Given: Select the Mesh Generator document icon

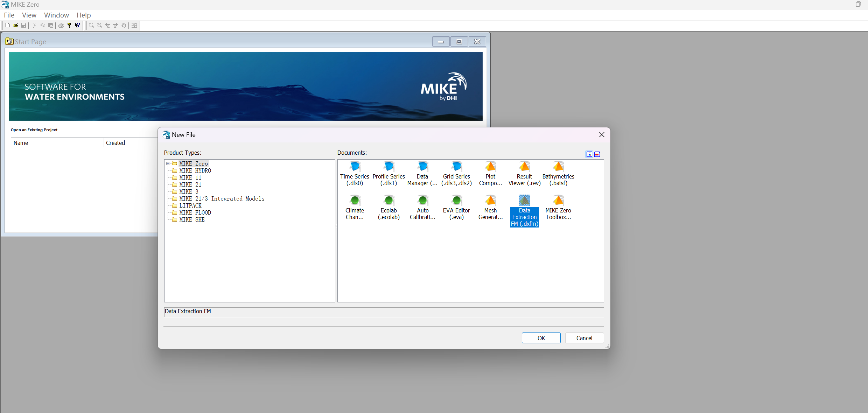Looking at the screenshot, I should [x=490, y=208].
